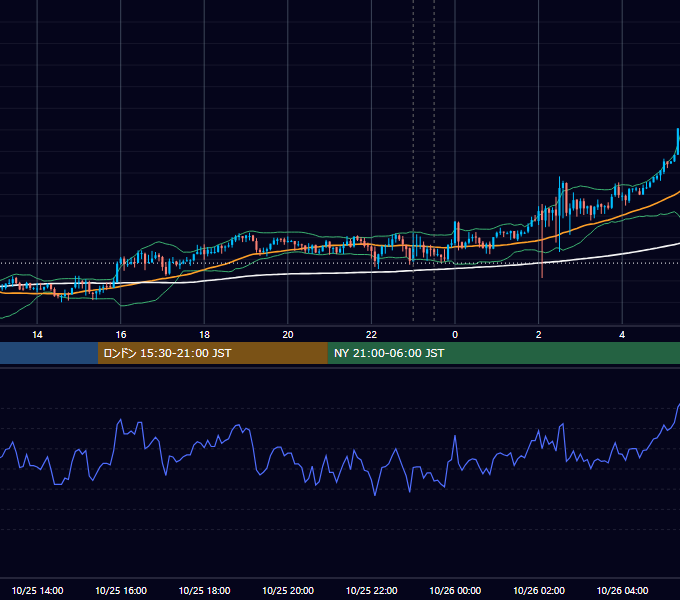Click the 20 hour axis label
The height and width of the screenshot is (600, 680).
pyautogui.click(x=288, y=335)
